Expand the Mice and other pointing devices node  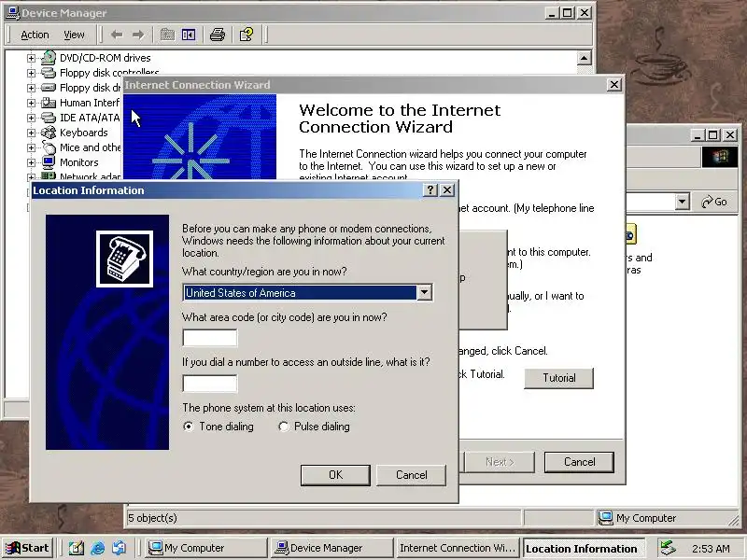[31, 147]
